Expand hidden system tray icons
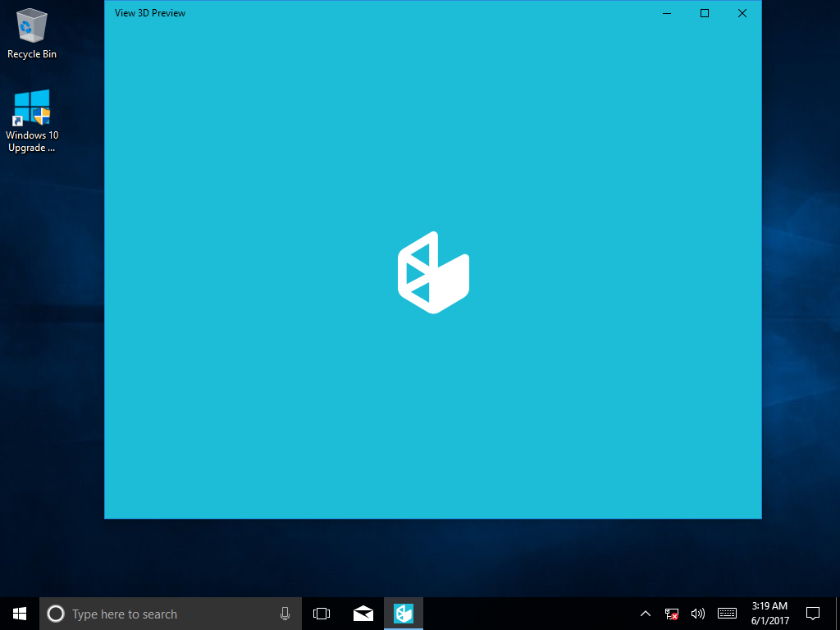Viewport: 840px width, 630px height. point(645,613)
